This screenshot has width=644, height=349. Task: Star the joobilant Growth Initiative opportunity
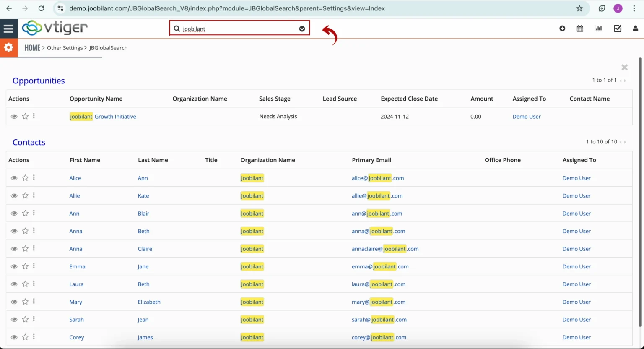(x=25, y=116)
